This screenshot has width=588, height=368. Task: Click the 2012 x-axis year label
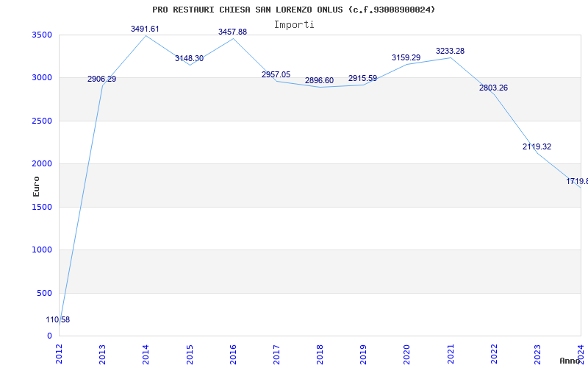click(x=59, y=354)
